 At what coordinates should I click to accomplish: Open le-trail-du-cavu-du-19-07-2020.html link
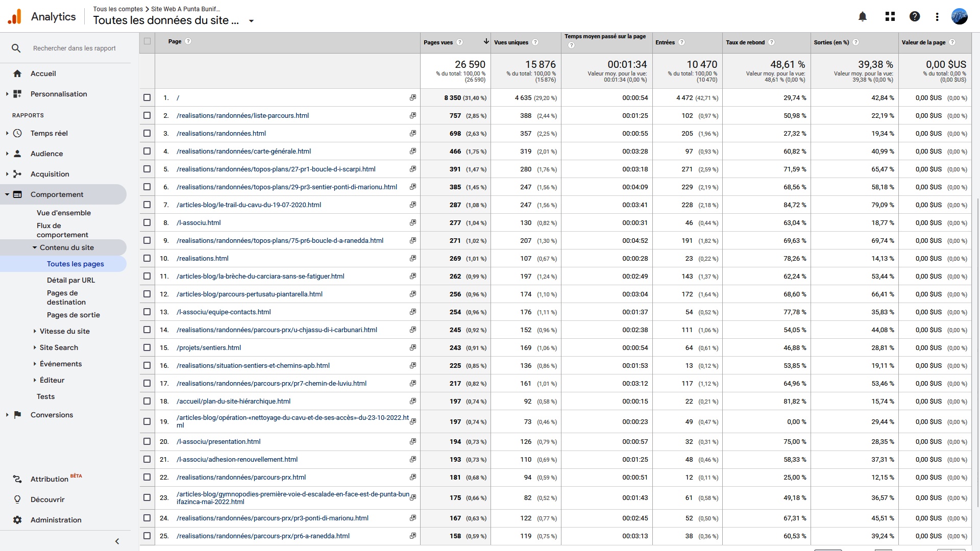(249, 205)
